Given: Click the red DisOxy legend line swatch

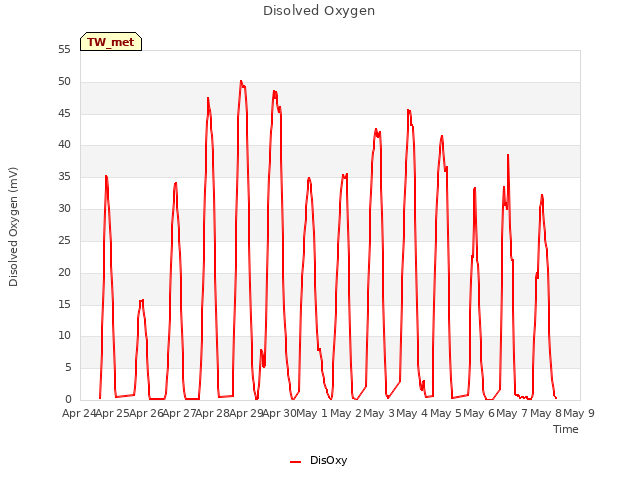Looking at the screenshot, I should coord(296,462).
